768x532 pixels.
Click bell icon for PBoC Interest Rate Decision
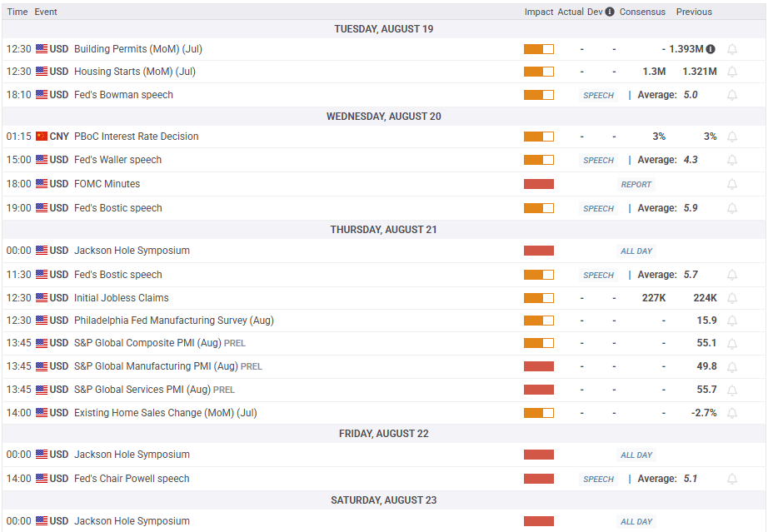click(732, 137)
